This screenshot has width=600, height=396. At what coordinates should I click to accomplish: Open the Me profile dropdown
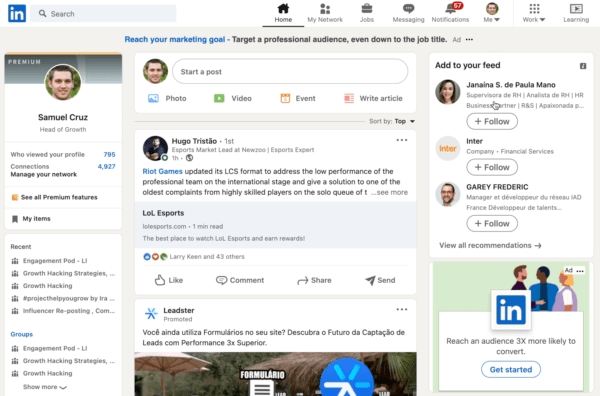point(492,13)
